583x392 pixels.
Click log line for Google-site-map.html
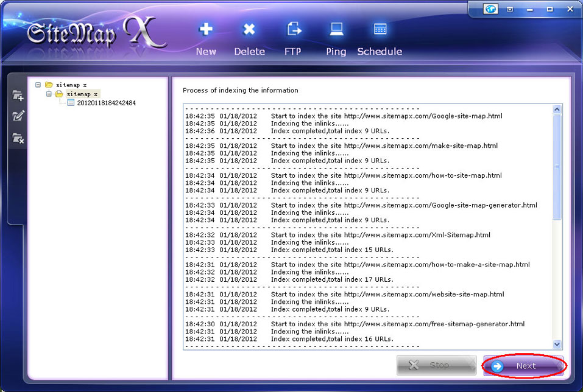[344, 116]
